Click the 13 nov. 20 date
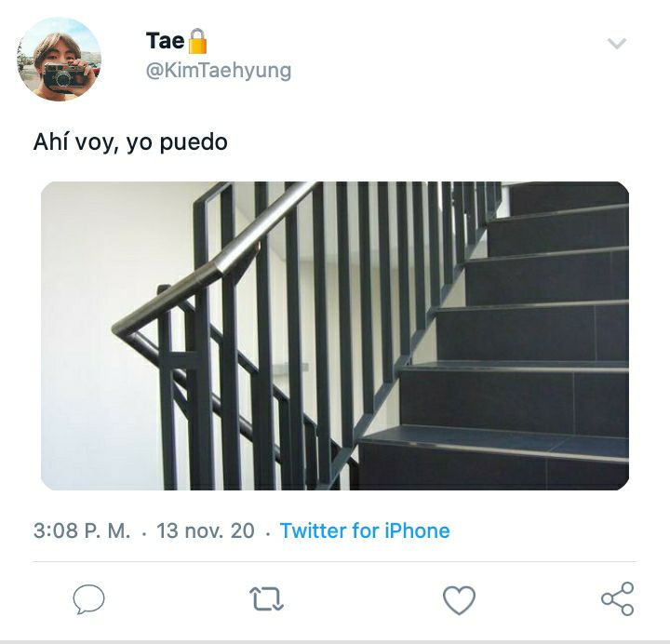Screen dimensions: 670x644 click(x=206, y=530)
